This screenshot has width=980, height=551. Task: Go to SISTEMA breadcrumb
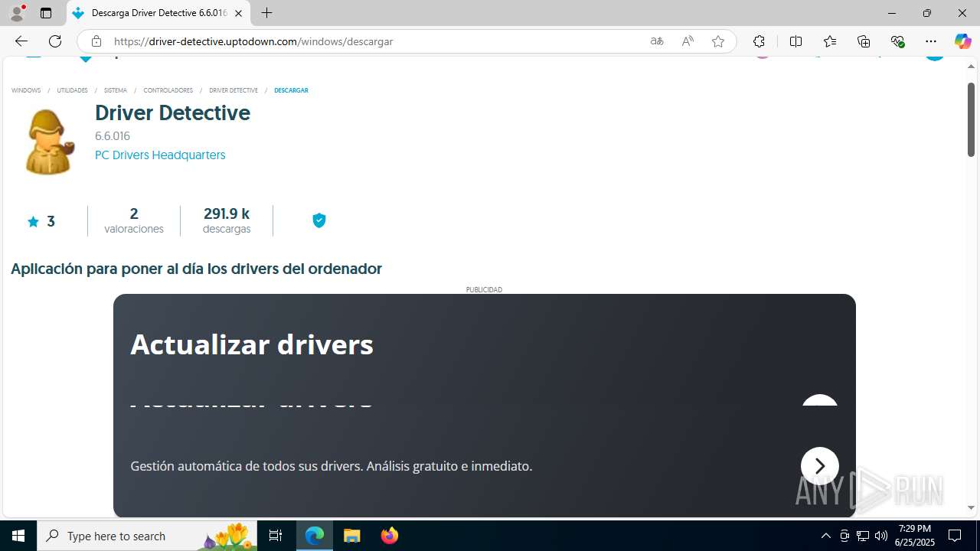click(x=116, y=90)
